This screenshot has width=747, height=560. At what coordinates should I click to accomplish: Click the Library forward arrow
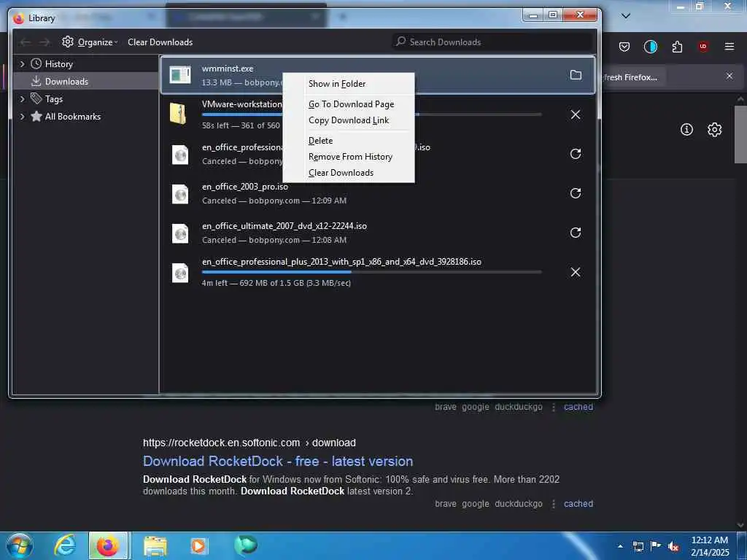click(44, 42)
